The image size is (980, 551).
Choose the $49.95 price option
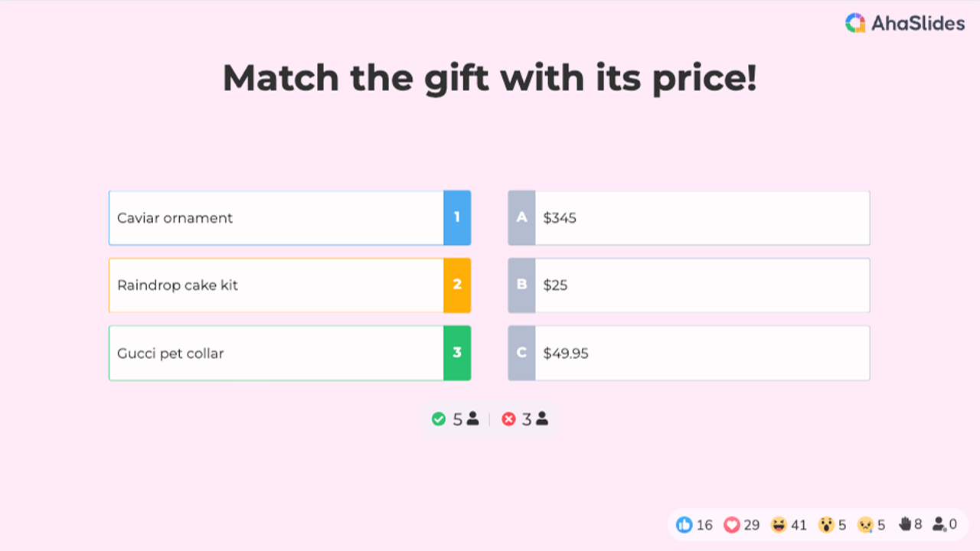coord(701,353)
